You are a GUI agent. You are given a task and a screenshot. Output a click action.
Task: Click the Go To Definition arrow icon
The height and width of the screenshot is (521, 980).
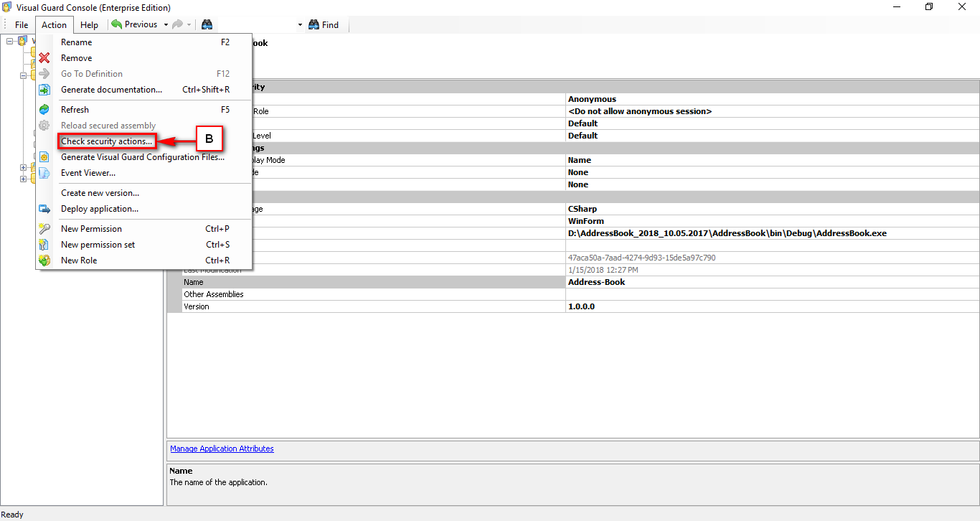44,74
